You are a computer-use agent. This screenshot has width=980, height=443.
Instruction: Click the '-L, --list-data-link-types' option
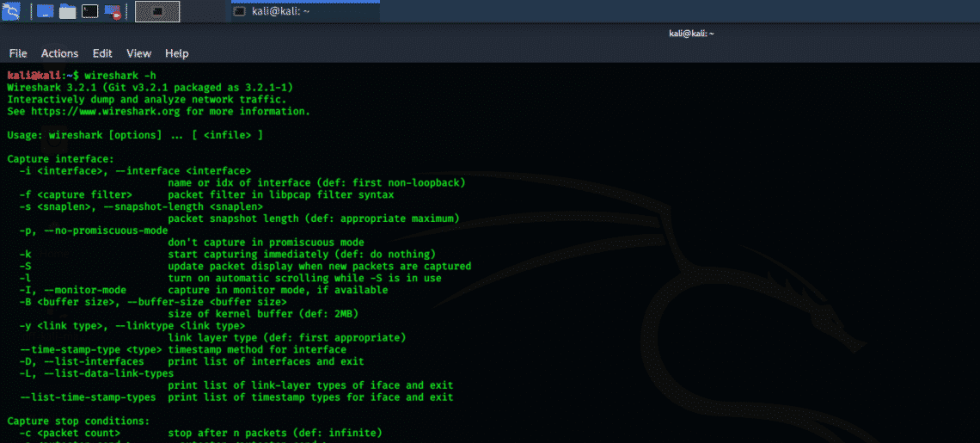pos(96,373)
